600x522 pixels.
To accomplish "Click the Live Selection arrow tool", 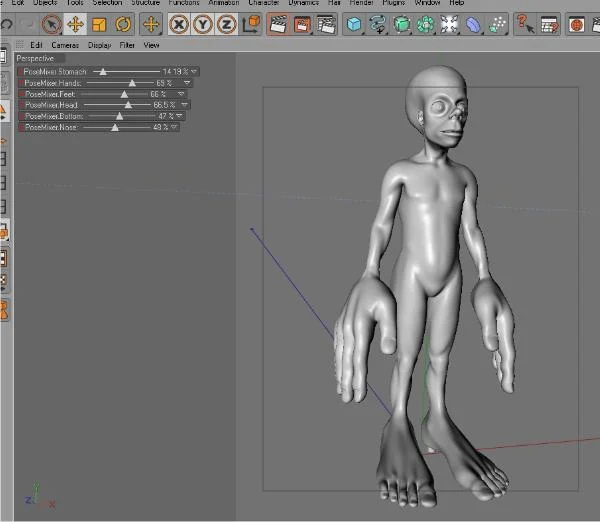I will (52, 24).
